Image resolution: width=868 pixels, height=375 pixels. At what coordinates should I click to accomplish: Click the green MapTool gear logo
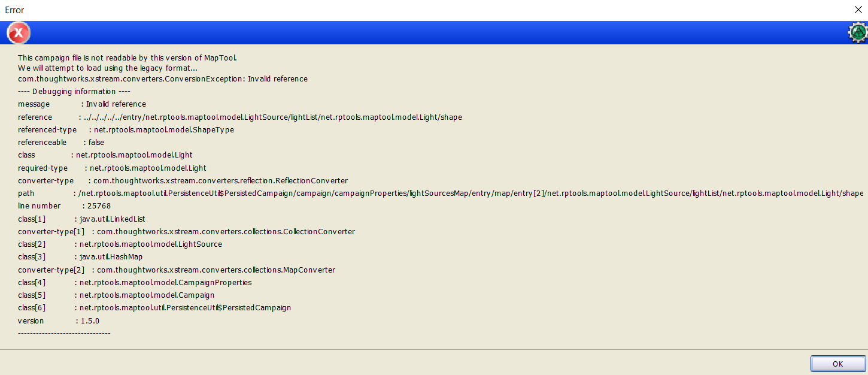coord(858,32)
